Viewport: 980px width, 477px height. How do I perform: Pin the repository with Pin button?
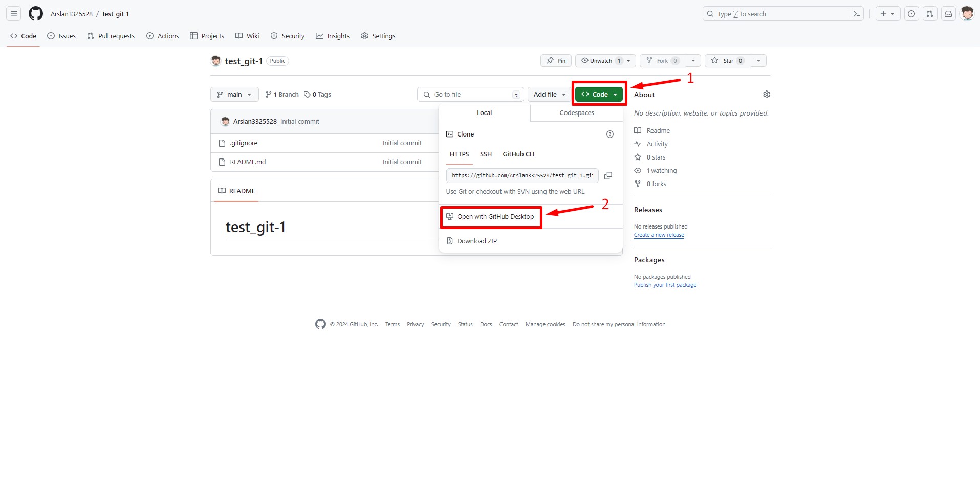click(x=556, y=61)
